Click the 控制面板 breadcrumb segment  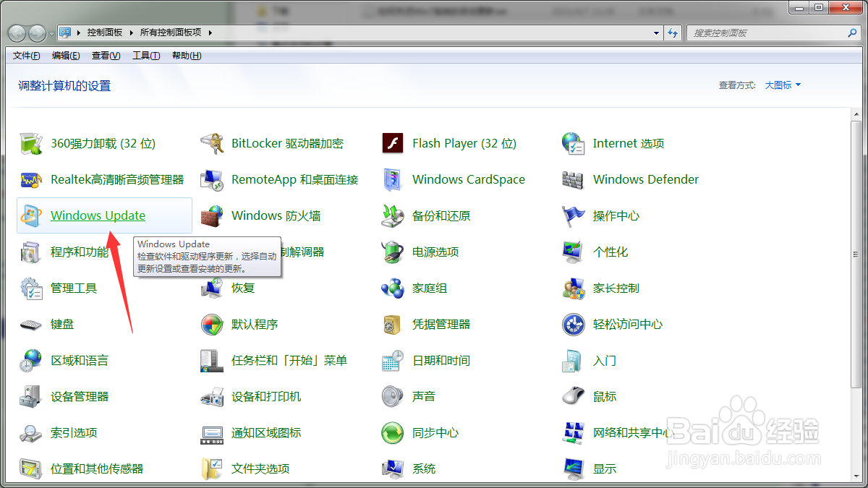tap(105, 33)
